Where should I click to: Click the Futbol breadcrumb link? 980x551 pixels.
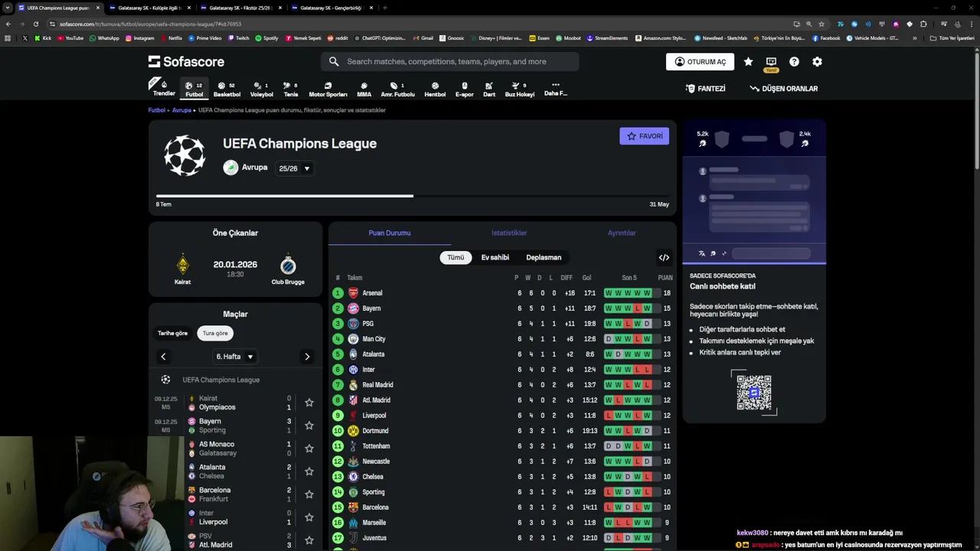(x=157, y=110)
